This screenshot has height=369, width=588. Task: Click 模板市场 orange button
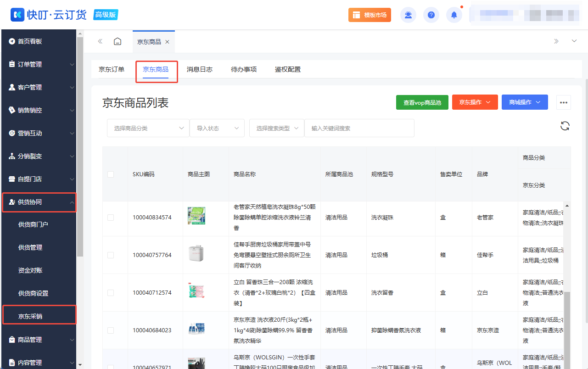tap(370, 15)
